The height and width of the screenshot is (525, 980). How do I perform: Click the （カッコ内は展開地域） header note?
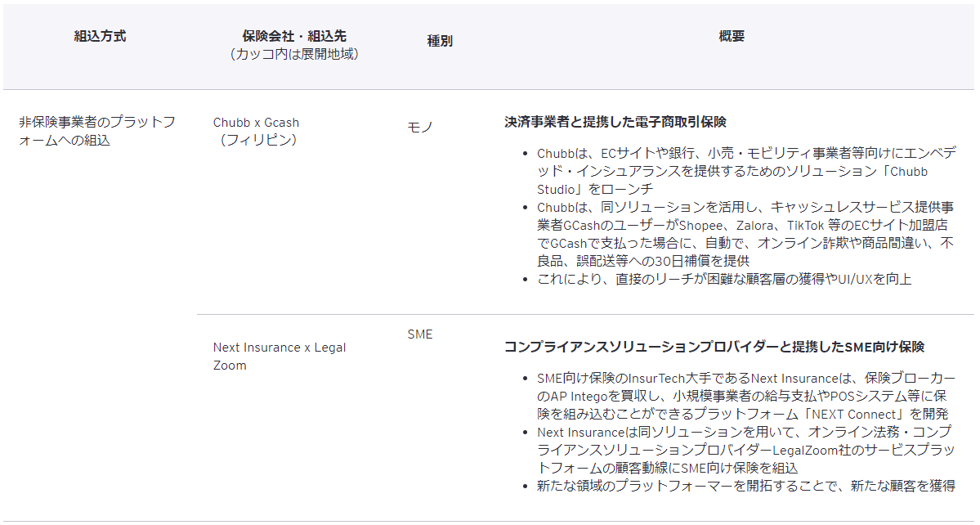(x=294, y=54)
